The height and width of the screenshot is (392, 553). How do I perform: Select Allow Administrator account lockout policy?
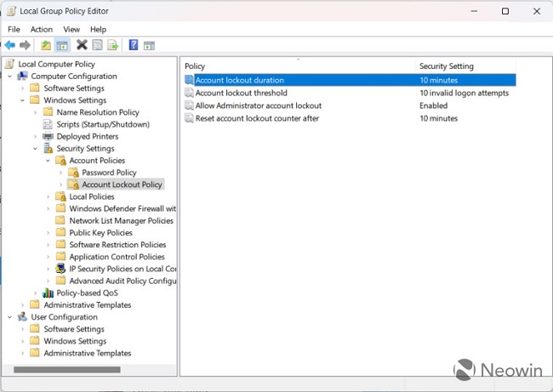(x=258, y=106)
